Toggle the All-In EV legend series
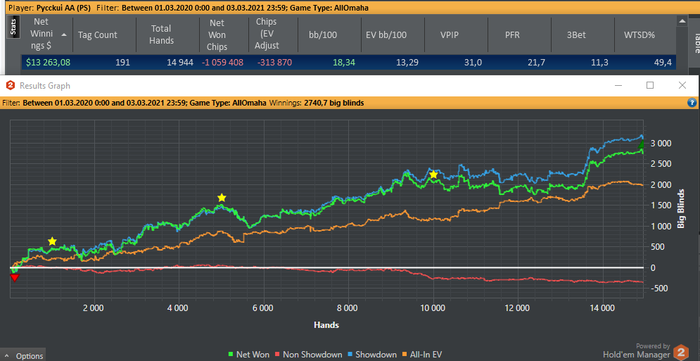 click(x=422, y=354)
